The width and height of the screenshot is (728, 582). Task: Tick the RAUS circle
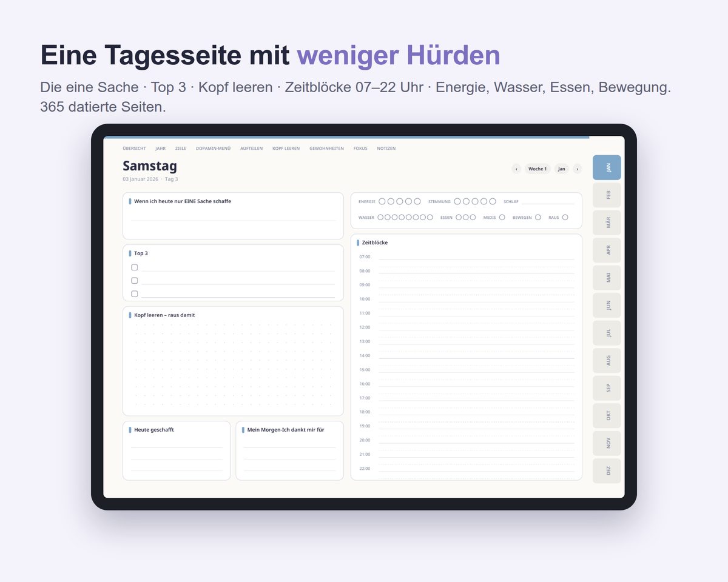click(565, 217)
